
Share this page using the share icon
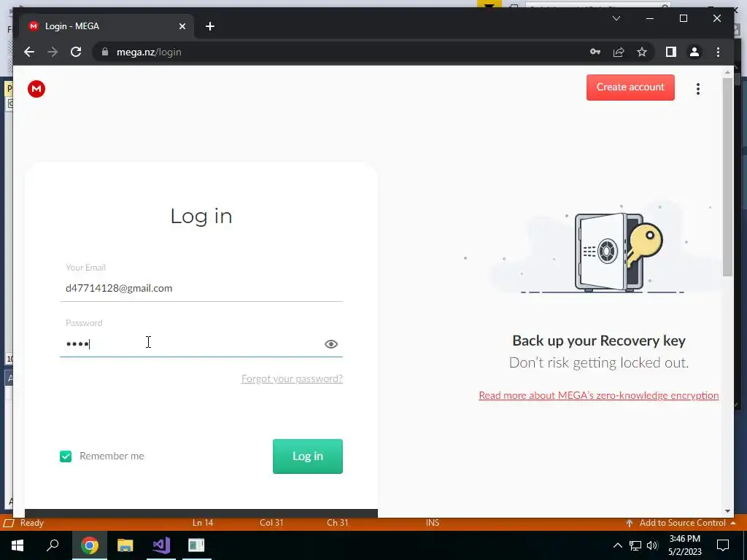pos(619,52)
